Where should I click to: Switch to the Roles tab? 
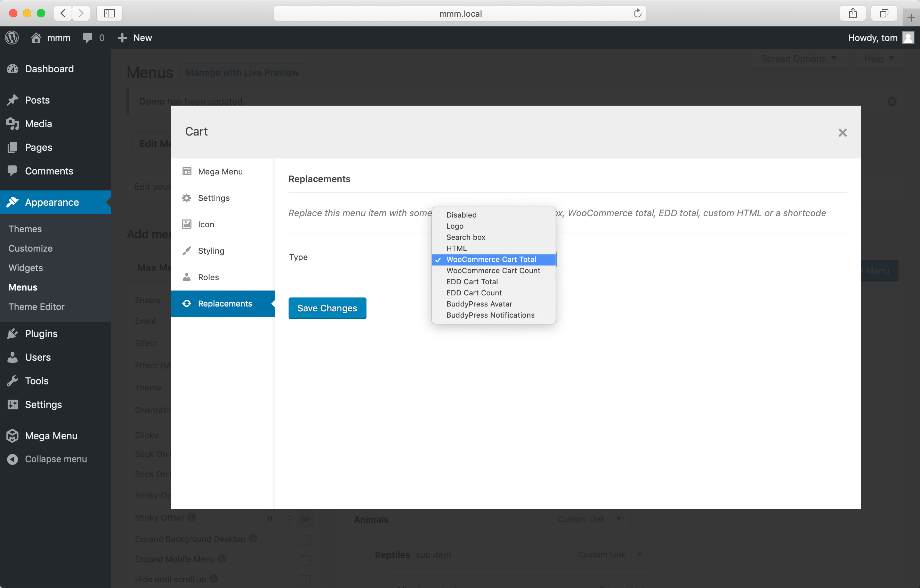223,277
